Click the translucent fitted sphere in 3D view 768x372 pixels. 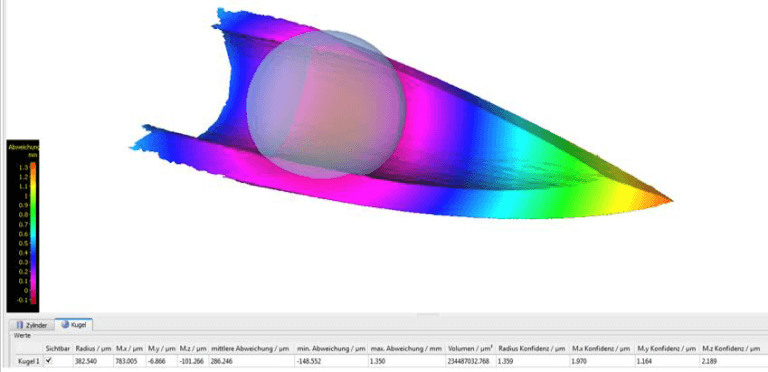pos(326,104)
